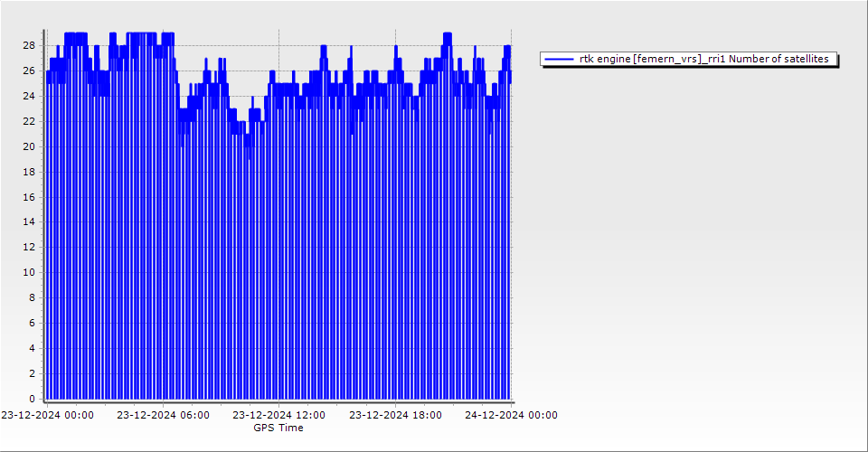Click x-axis label '23-12-2024 06:00'
The image size is (868, 452).
[x=163, y=415]
